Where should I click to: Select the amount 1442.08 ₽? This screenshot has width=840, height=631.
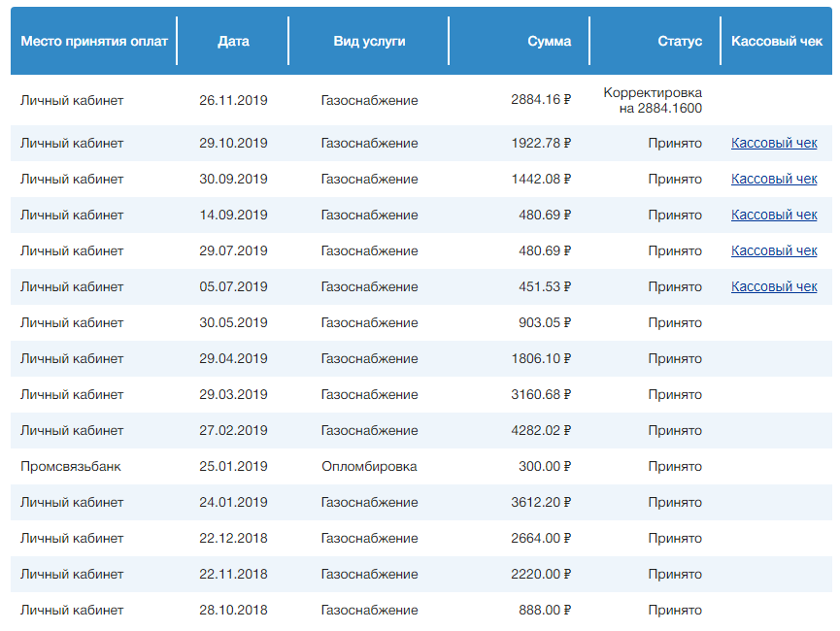pos(541,179)
